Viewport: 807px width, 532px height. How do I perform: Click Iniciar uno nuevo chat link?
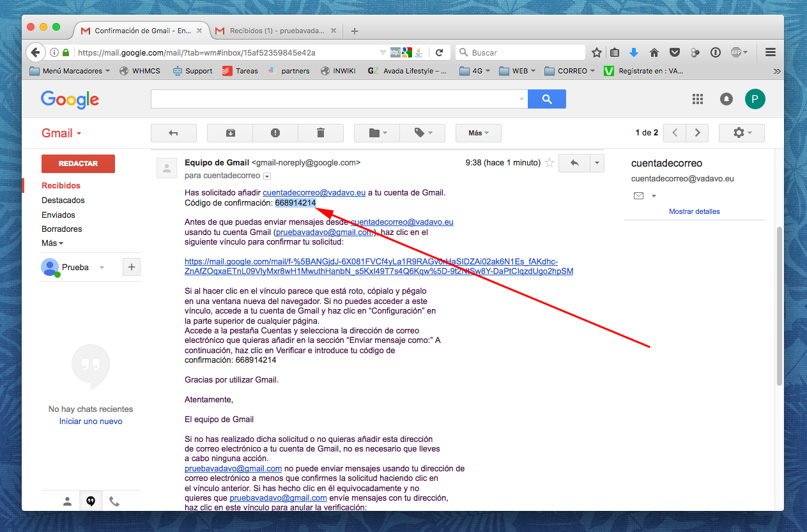point(91,422)
